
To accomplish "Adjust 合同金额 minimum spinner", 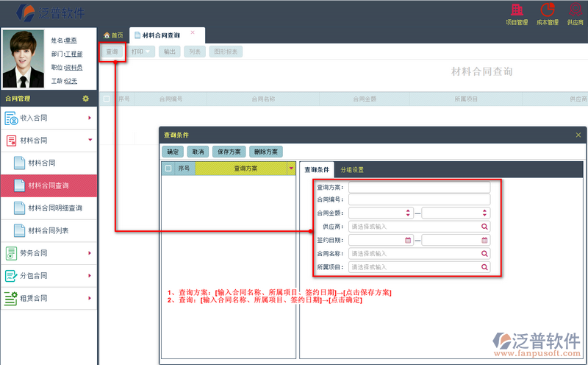I will 408,213.
